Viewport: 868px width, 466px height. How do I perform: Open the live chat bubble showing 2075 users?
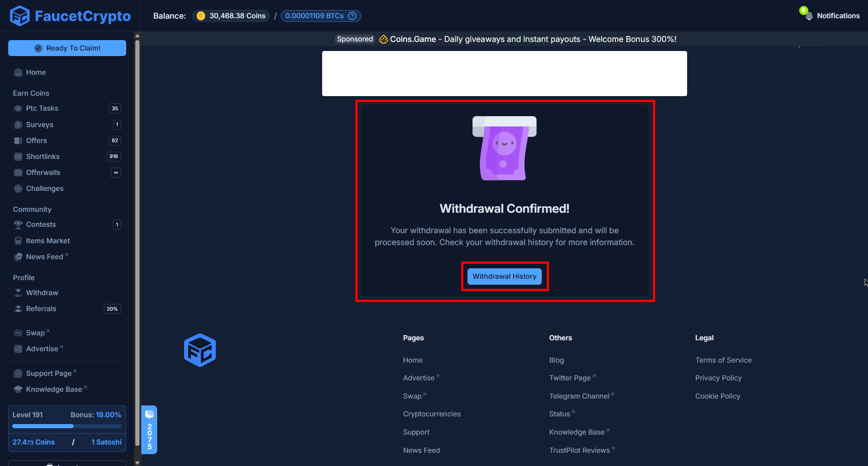coord(149,430)
